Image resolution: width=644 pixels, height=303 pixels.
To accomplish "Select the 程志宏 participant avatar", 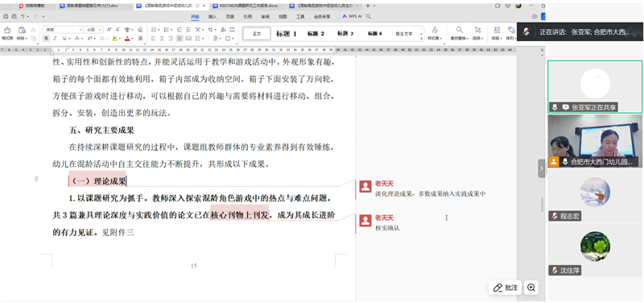I will [595, 193].
